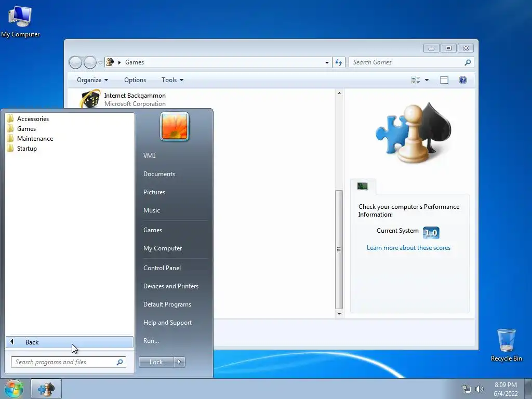The height and width of the screenshot is (399, 532).
Task: Click the scrollbar up arrow
Action: [x=339, y=93]
